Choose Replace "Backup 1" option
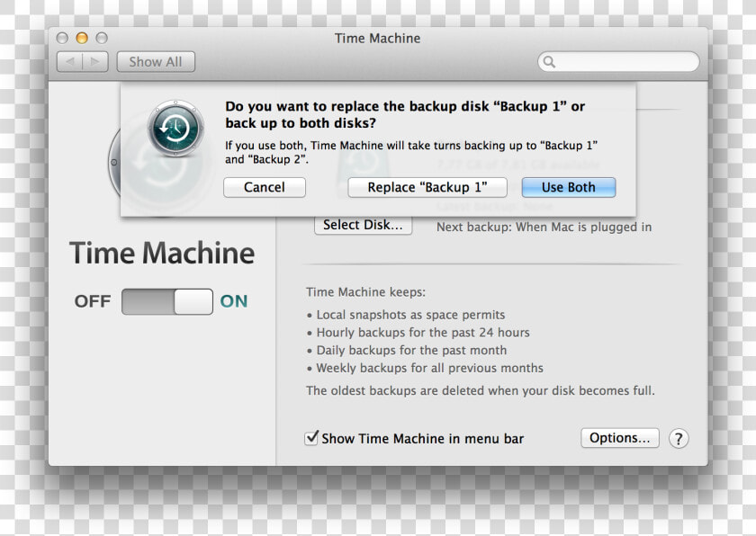The width and height of the screenshot is (756, 536). 427,187
